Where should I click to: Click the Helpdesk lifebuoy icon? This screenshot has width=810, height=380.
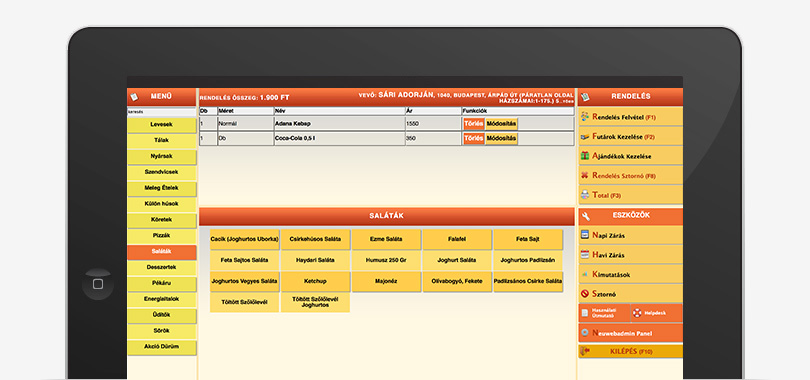click(x=637, y=313)
